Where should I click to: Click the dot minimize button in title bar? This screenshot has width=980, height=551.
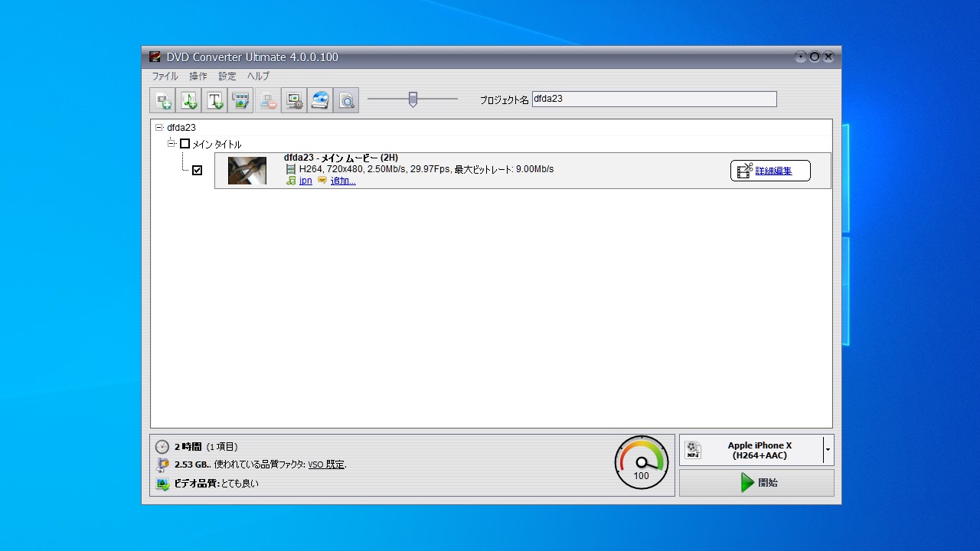tap(801, 57)
